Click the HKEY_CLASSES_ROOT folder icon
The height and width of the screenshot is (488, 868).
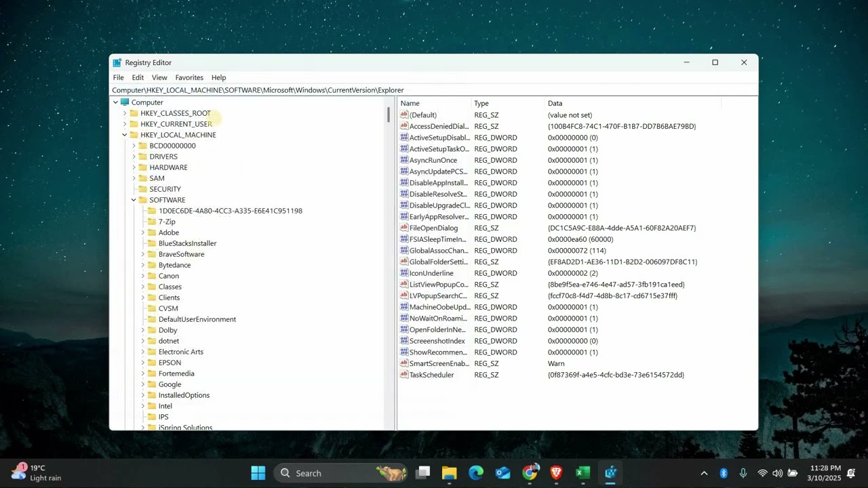tap(134, 113)
